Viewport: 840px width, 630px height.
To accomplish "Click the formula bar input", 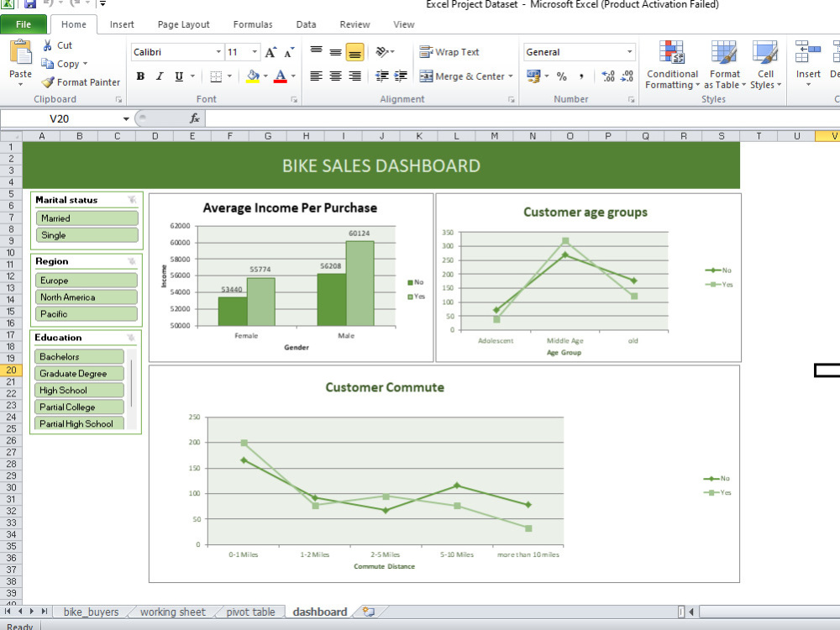I will click(522, 118).
